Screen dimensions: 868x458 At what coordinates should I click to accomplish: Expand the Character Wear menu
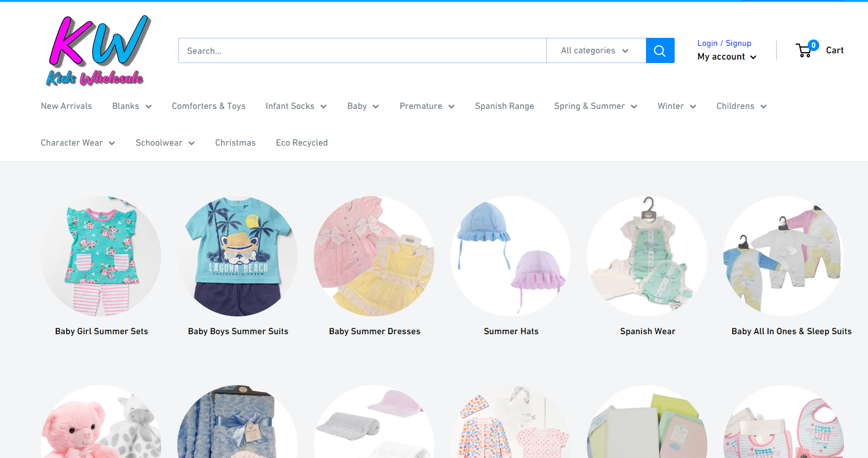click(78, 143)
